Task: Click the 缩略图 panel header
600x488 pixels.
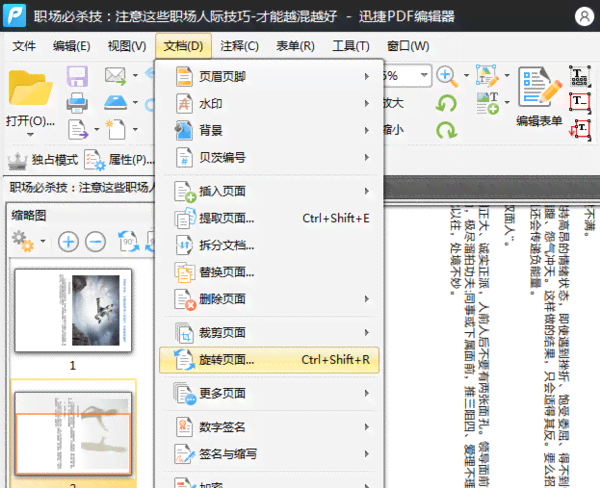Action: pyautogui.click(x=29, y=215)
